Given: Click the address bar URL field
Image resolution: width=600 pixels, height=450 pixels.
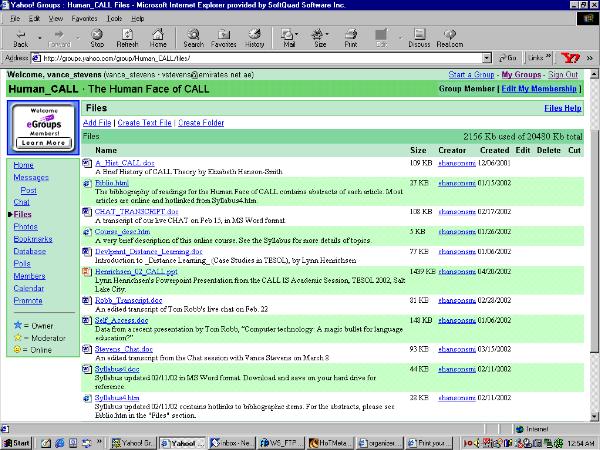Looking at the screenshot, I should coord(256,58).
